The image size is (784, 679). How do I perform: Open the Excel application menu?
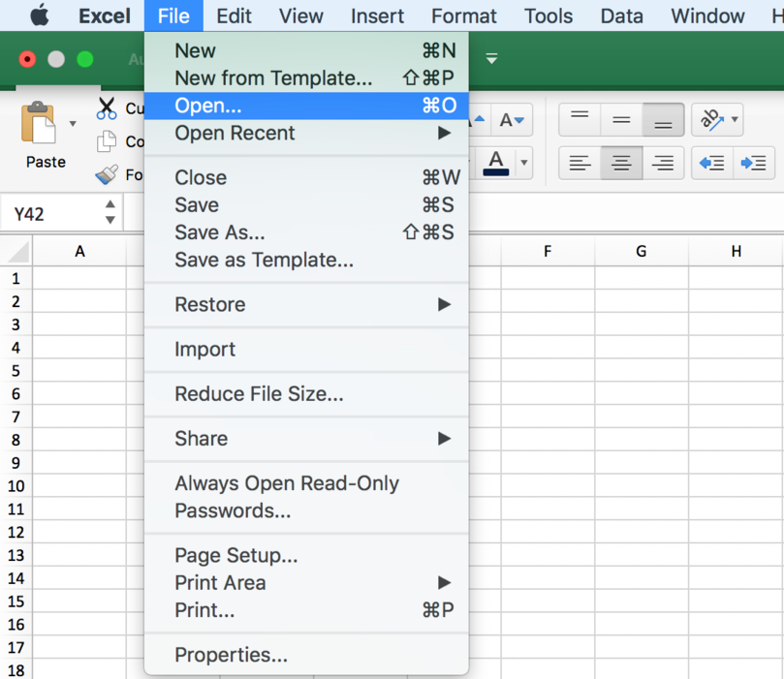pos(105,15)
